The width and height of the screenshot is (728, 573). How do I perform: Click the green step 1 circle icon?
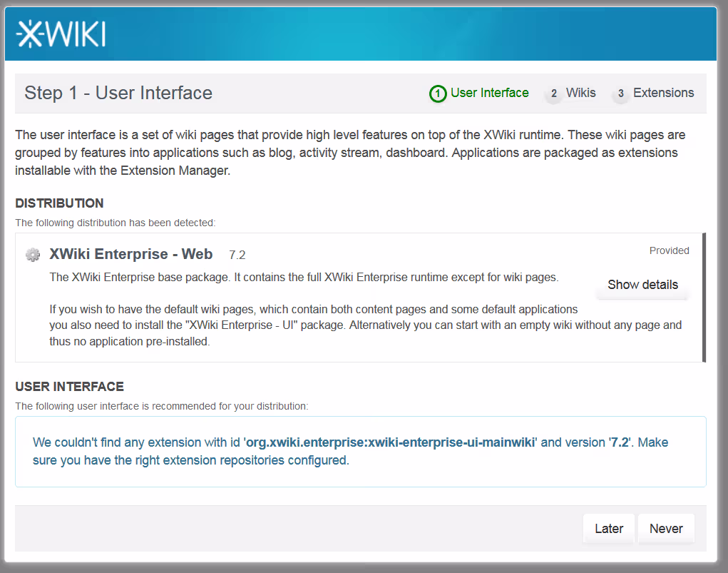coord(438,93)
